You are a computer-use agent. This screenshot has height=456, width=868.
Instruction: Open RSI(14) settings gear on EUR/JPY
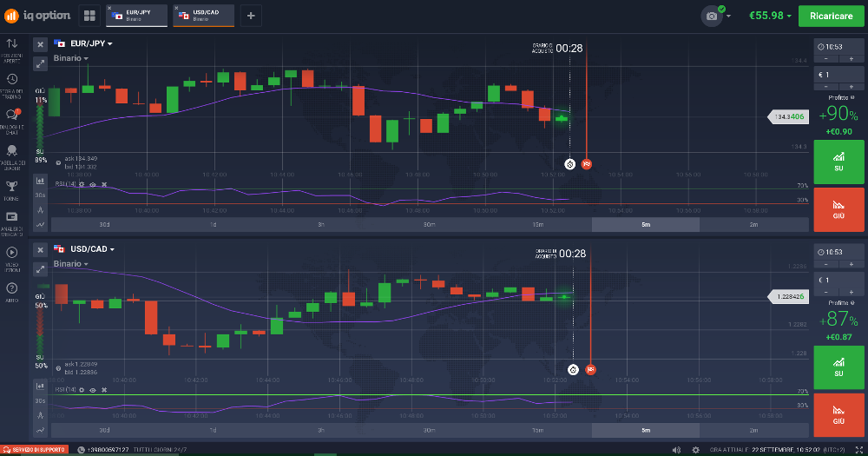82,184
